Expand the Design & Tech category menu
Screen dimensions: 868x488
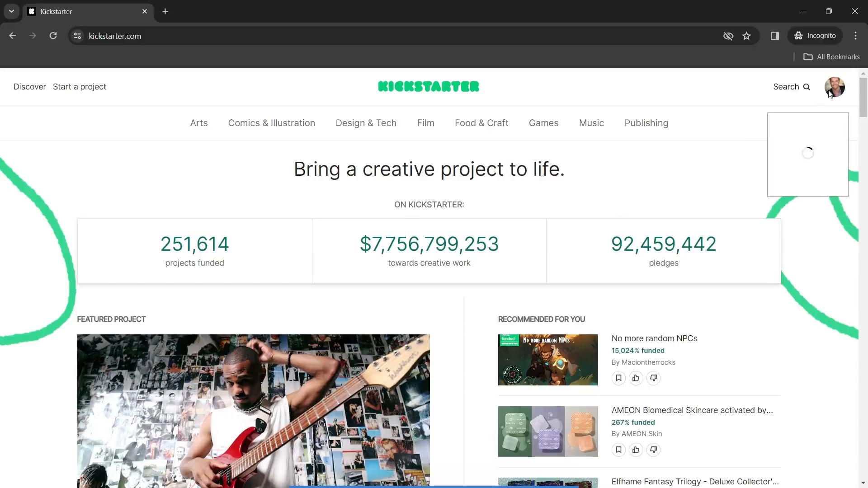click(x=366, y=123)
